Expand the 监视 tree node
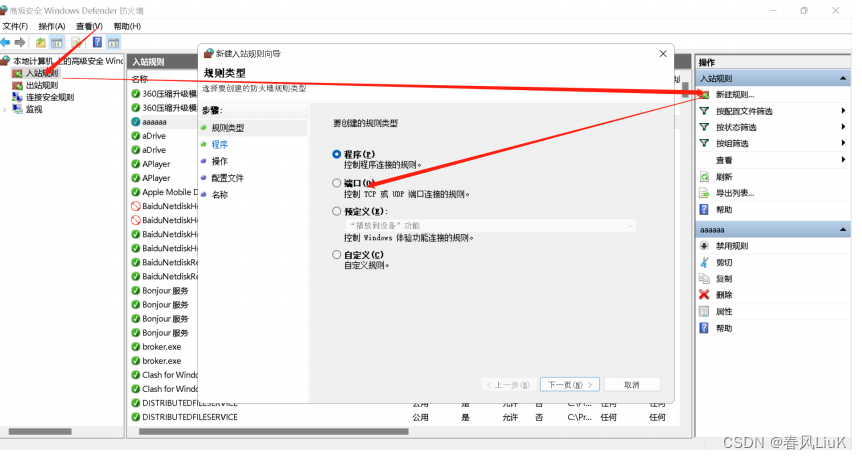 (5, 109)
